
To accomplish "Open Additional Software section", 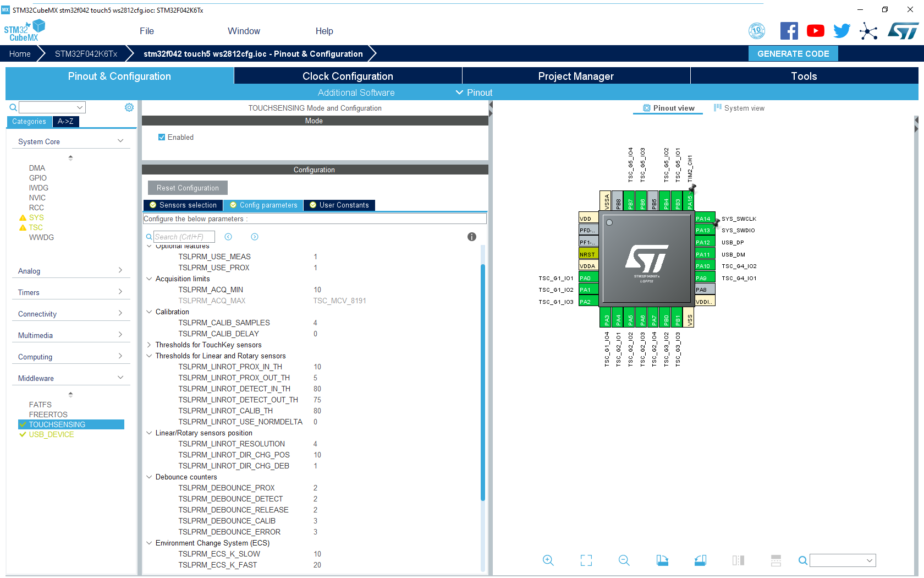I will [x=356, y=92].
